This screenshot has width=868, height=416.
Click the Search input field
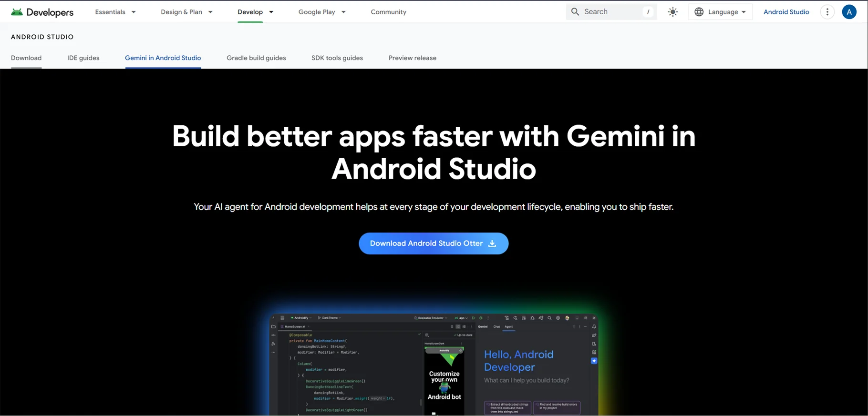(611, 12)
